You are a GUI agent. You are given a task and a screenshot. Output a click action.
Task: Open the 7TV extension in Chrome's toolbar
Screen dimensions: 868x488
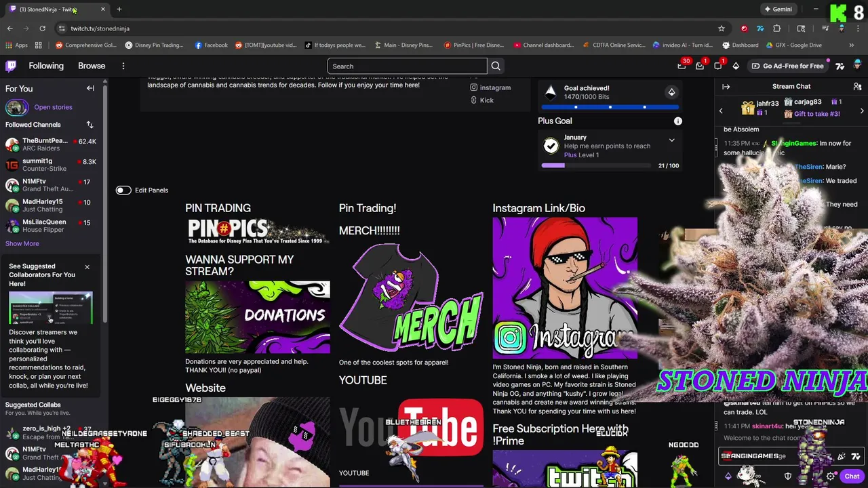[x=760, y=28]
